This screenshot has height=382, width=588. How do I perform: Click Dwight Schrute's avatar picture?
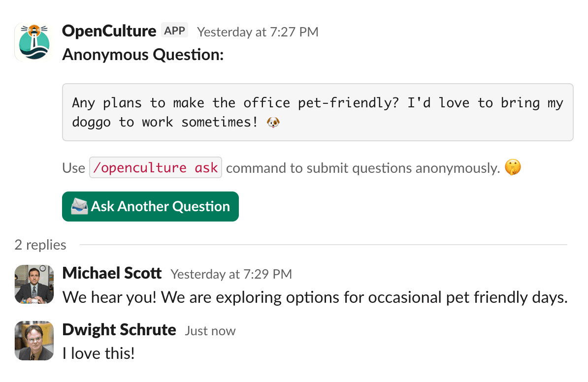[33, 341]
